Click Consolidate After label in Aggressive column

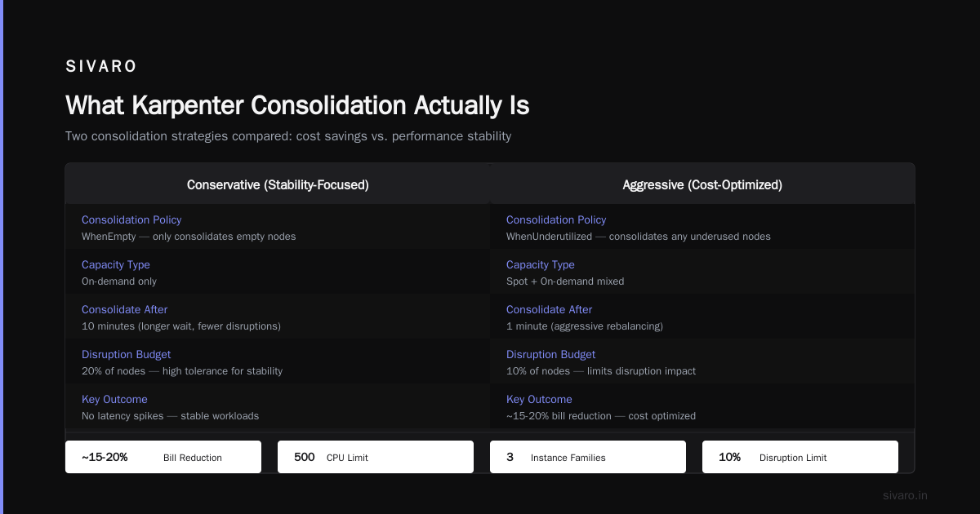pyautogui.click(x=550, y=310)
